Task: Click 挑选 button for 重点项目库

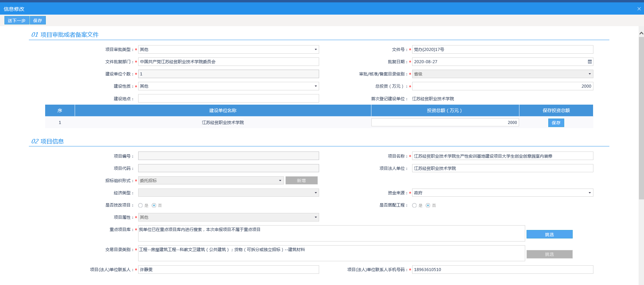Action: click(549, 234)
